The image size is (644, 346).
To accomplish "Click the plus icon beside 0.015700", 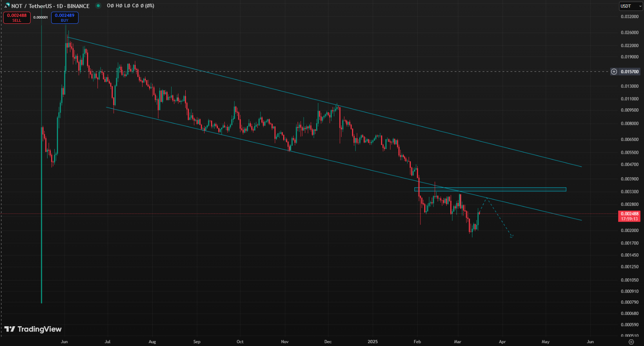I will (614, 72).
